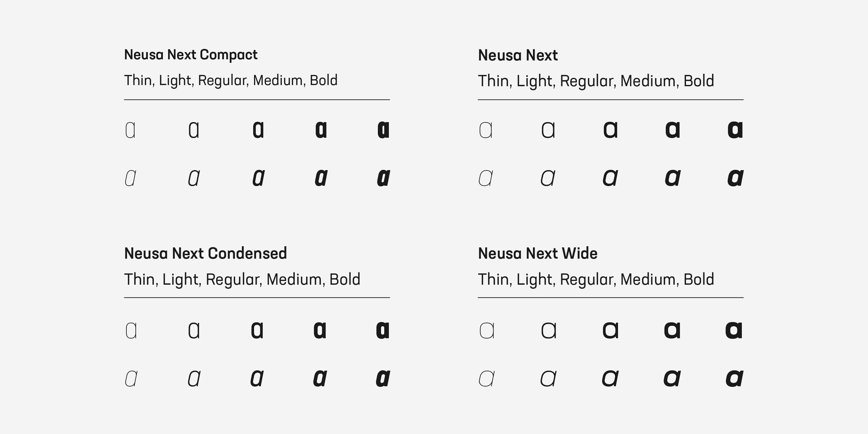Image resolution: width=868 pixels, height=434 pixels.
Task: Choose the Bold upright 'a' in Neusa Next Wide
Action: pos(734,330)
